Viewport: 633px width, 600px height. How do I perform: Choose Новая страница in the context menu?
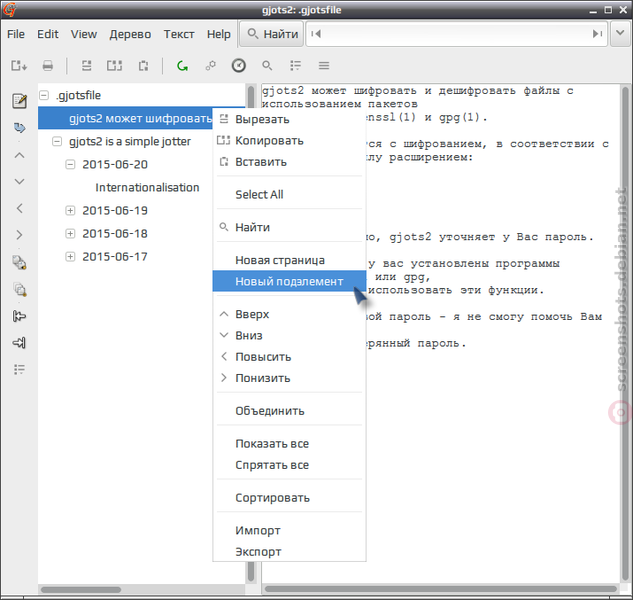click(289, 260)
